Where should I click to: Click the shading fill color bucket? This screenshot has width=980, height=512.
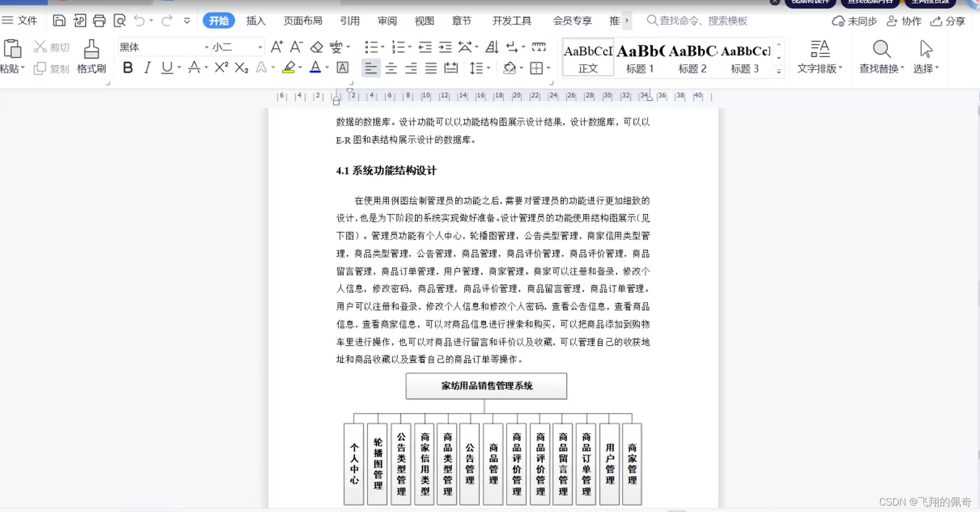509,68
